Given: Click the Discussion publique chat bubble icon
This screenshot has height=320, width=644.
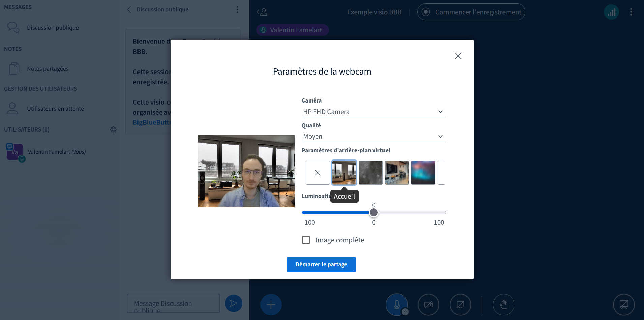Looking at the screenshot, I should (x=13, y=27).
